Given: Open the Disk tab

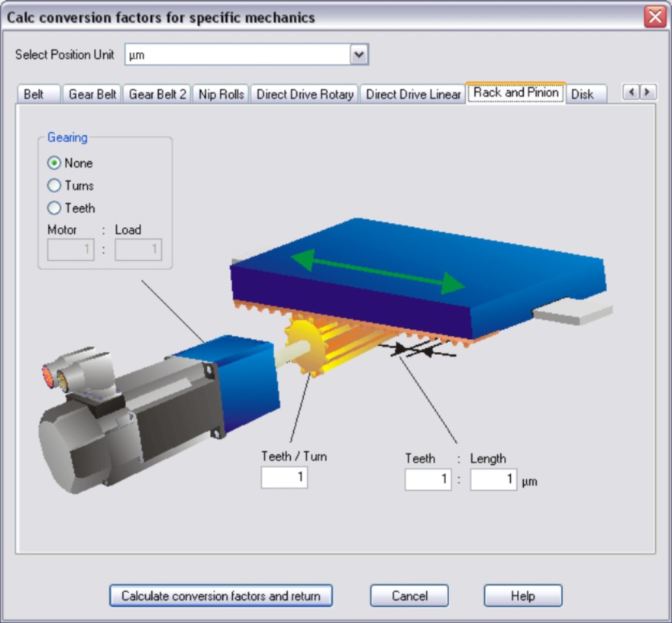Looking at the screenshot, I should tap(582, 94).
